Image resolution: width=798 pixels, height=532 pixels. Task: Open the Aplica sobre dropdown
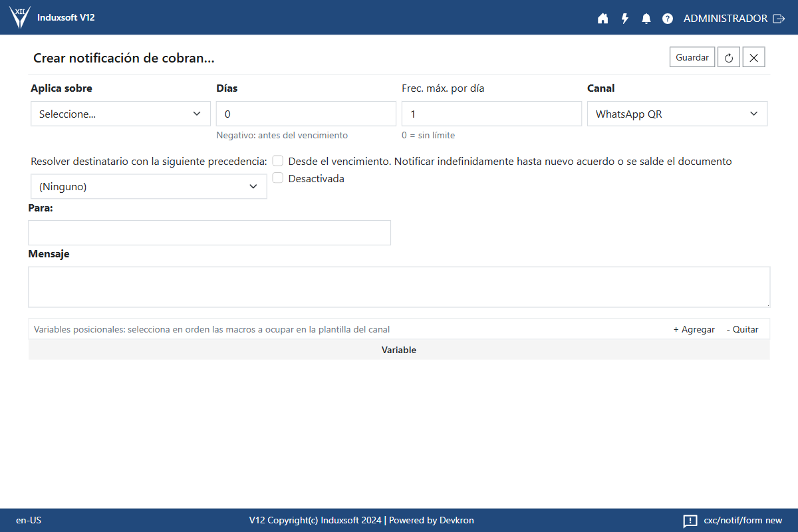pos(120,114)
